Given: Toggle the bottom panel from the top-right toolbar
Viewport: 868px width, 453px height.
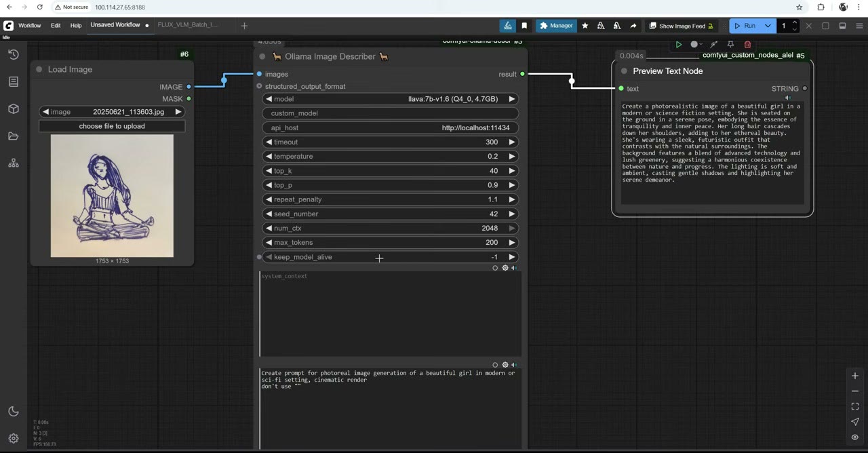Looking at the screenshot, I should click(x=842, y=26).
